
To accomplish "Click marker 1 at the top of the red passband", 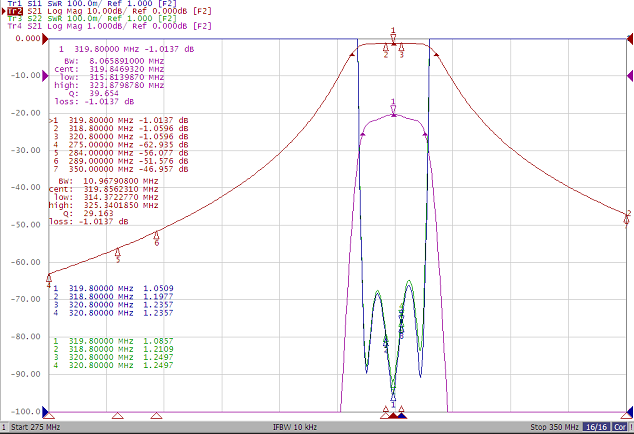I will (x=393, y=38).
